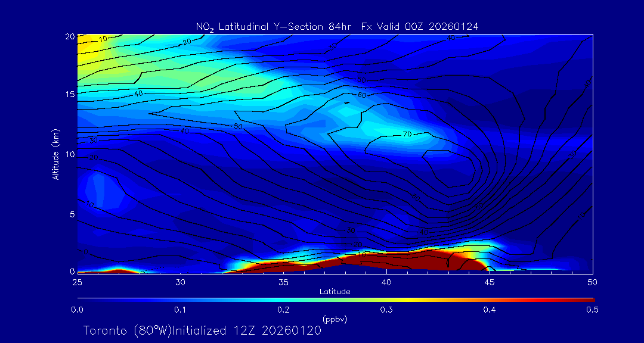Viewport: 644px width, 343px height.
Task: Click the '0.1' color scale label
Action: [x=180, y=310]
